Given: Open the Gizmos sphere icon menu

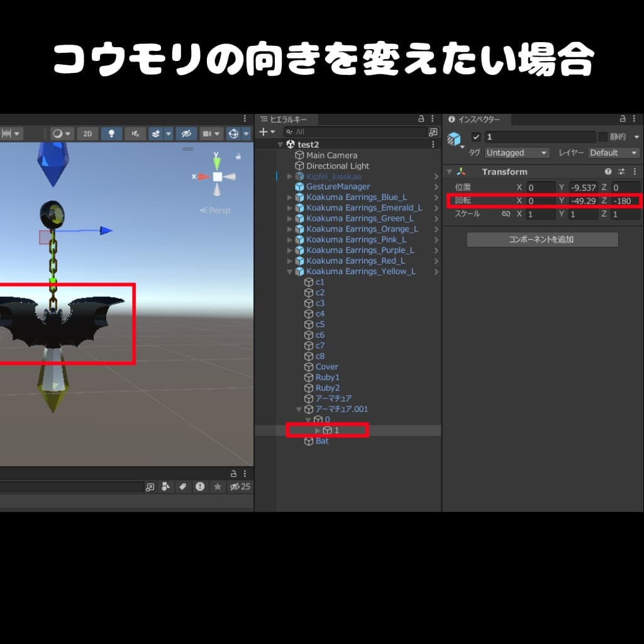Looking at the screenshot, I should [x=232, y=133].
